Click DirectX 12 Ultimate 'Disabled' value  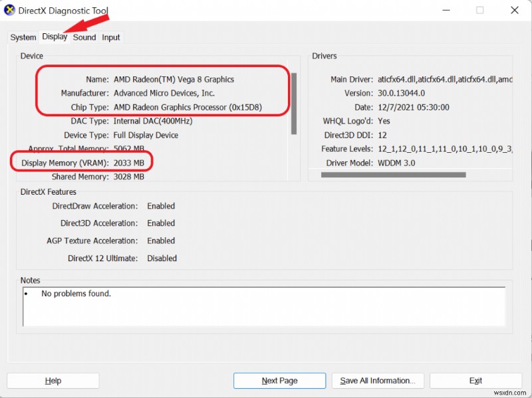162,258
